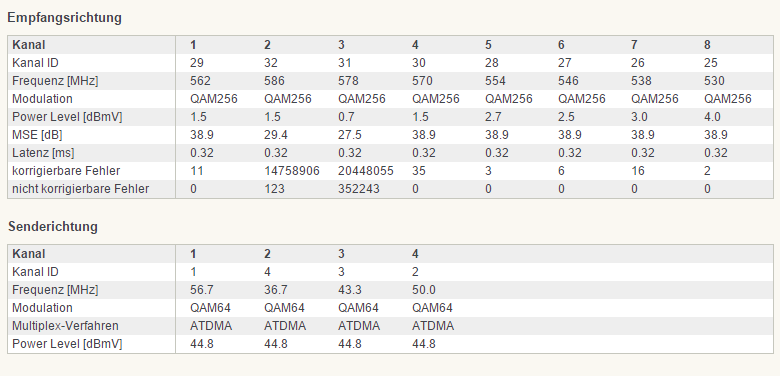Click frequency value 562
Screen dimensions: 780x376
[200, 81]
